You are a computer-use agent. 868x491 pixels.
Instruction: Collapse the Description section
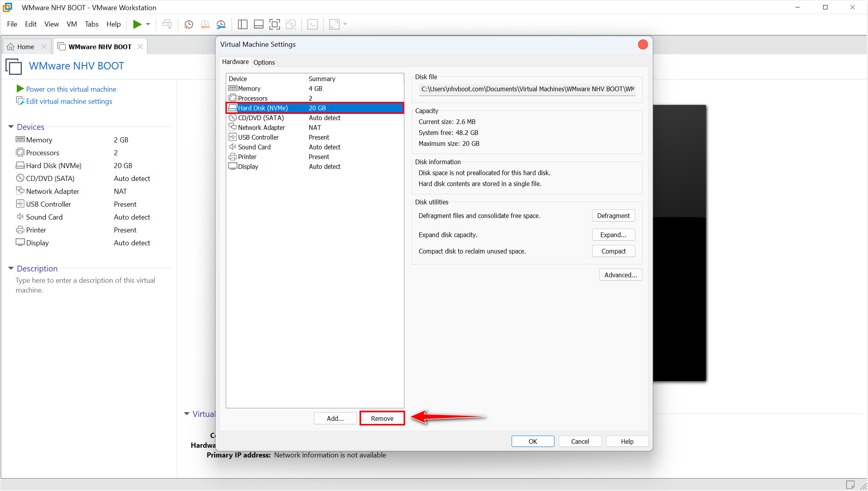[x=11, y=268]
